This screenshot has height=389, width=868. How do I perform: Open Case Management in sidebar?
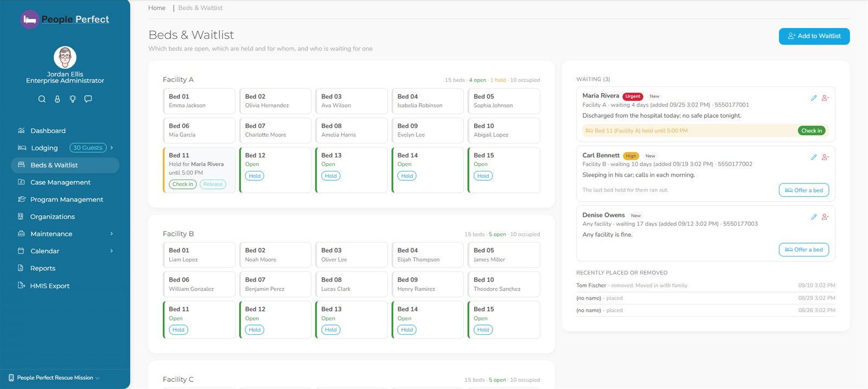[x=65, y=182]
